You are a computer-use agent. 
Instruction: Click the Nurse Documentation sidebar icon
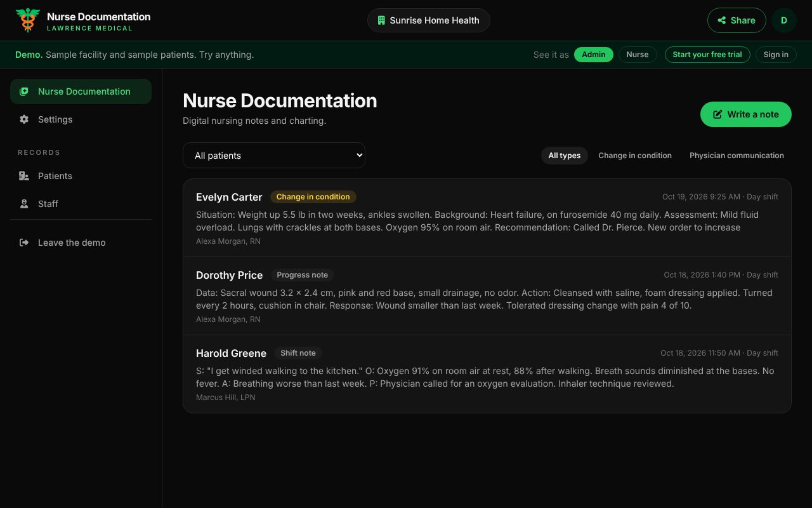tap(24, 91)
